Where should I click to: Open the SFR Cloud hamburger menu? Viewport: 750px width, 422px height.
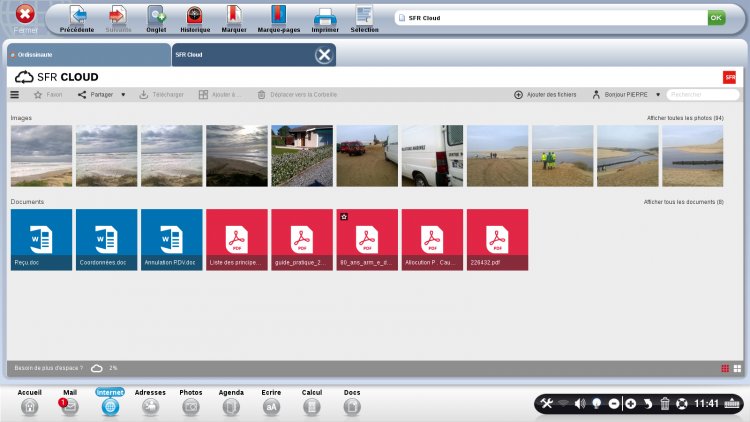(x=15, y=95)
